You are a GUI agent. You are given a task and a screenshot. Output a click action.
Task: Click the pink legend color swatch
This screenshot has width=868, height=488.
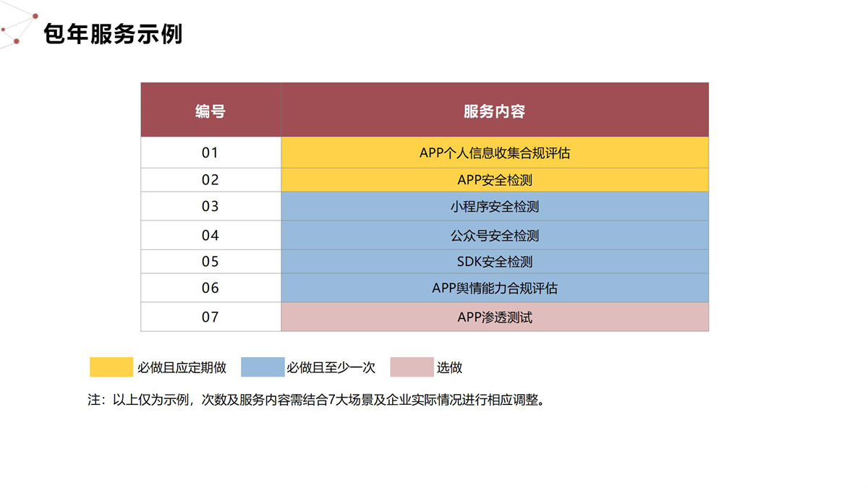click(x=412, y=367)
